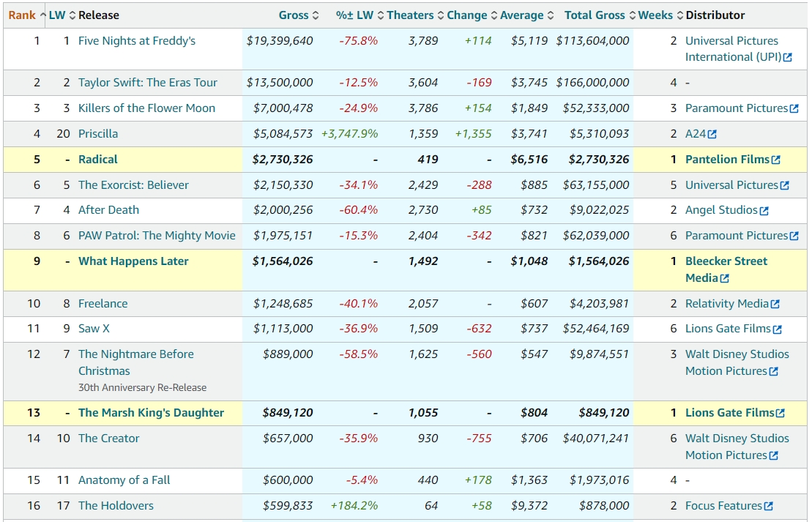This screenshot has width=812, height=522.
Task: Click the -75.8% change for Five Nights at Freddy's
Action: (358, 41)
